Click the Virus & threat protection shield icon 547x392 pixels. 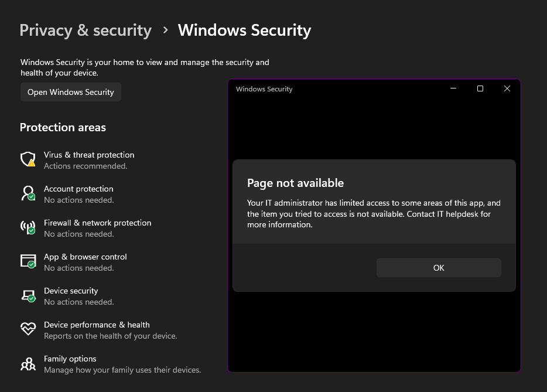click(x=28, y=159)
